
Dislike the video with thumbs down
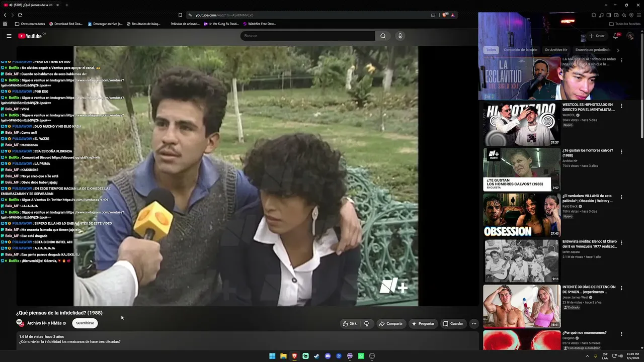tap(367, 323)
